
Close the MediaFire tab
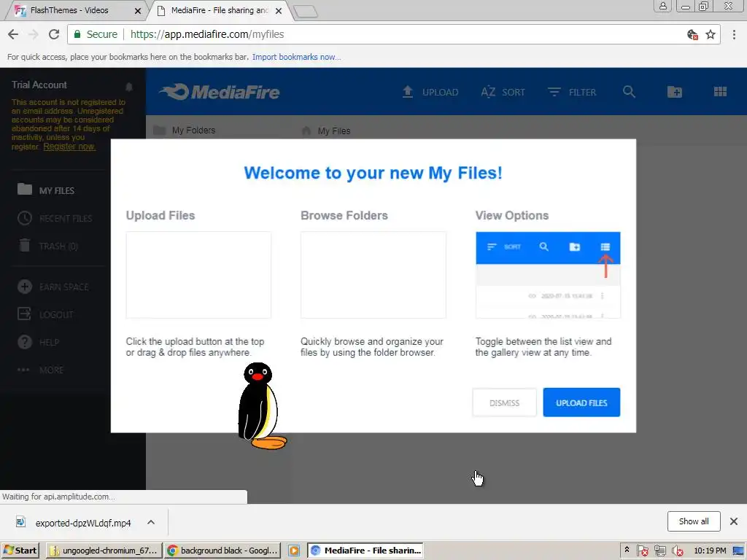(279, 10)
